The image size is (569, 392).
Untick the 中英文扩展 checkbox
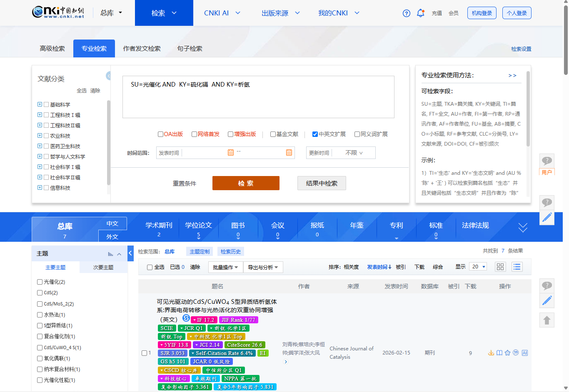click(315, 134)
